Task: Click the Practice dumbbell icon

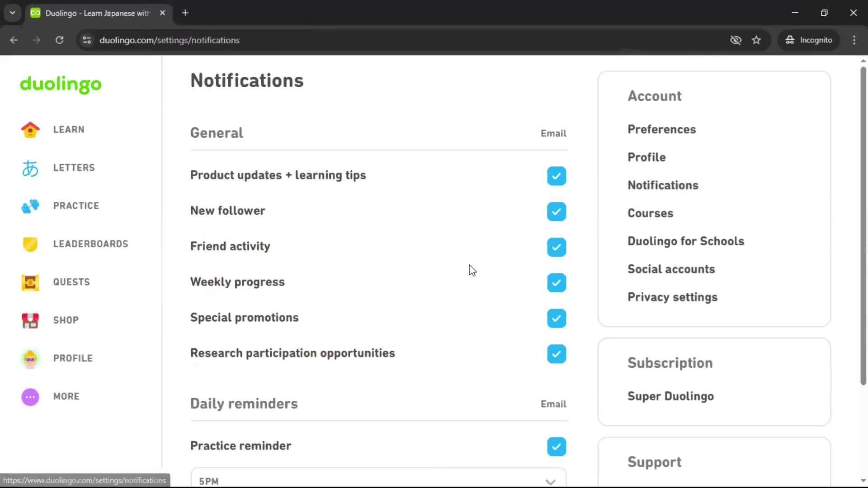Action: coord(30,206)
